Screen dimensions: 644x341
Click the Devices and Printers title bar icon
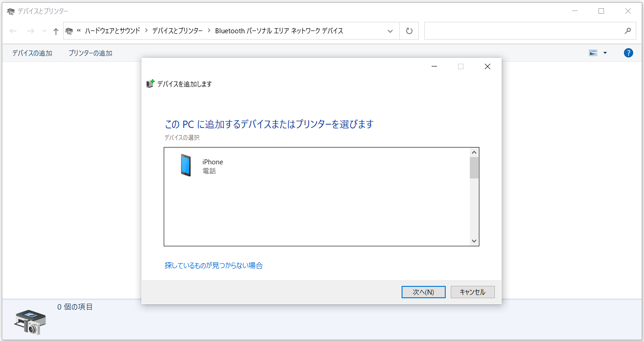point(11,11)
